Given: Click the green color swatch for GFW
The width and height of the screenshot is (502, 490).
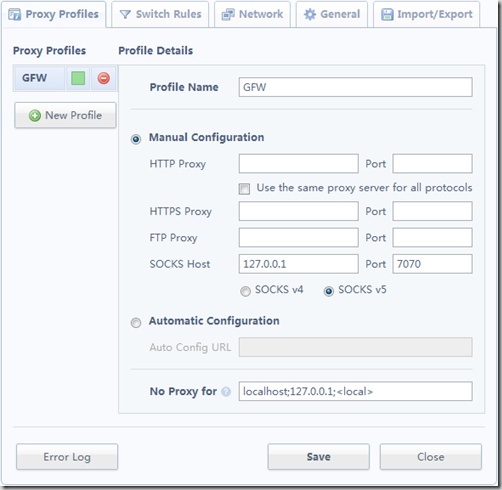Looking at the screenshot, I should tap(78, 78).
